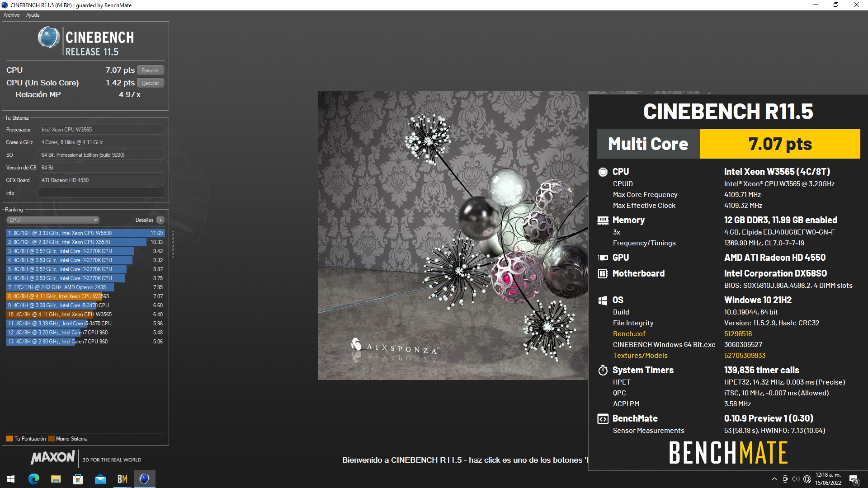Select ranking row 12 i7 CPU 960

click(x=85, y=333)
